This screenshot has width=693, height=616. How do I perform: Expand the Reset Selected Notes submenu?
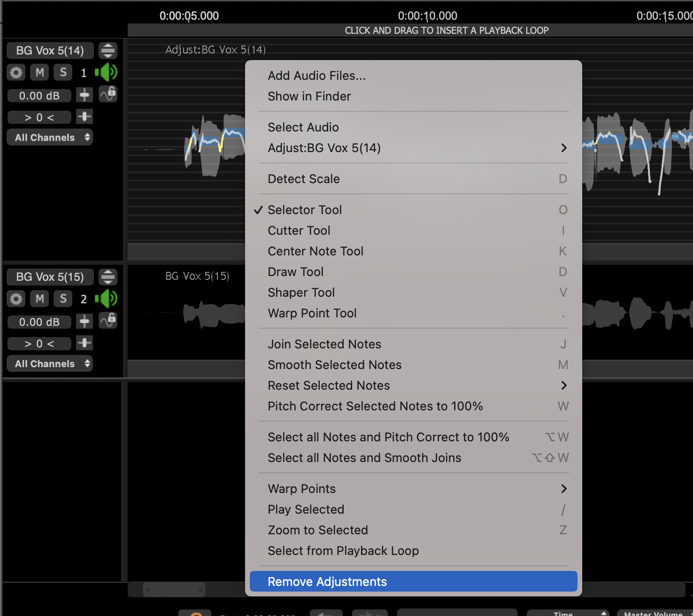413,385
